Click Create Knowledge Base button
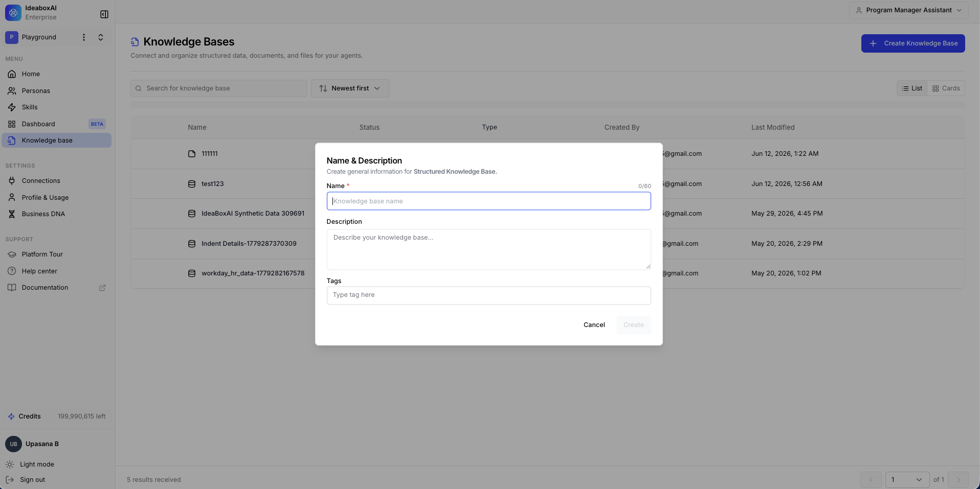980x489 pixels. click(x=913, y=43)
